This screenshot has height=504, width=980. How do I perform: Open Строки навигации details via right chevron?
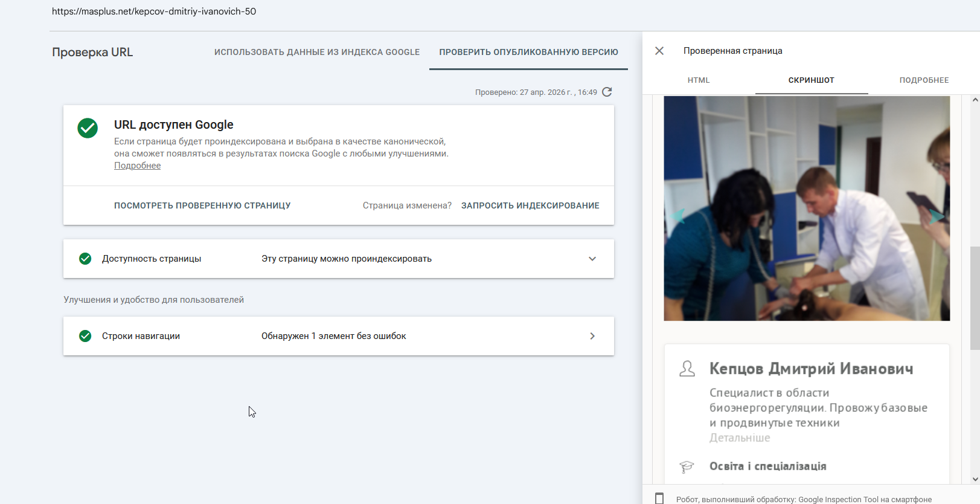pos(592,336)
